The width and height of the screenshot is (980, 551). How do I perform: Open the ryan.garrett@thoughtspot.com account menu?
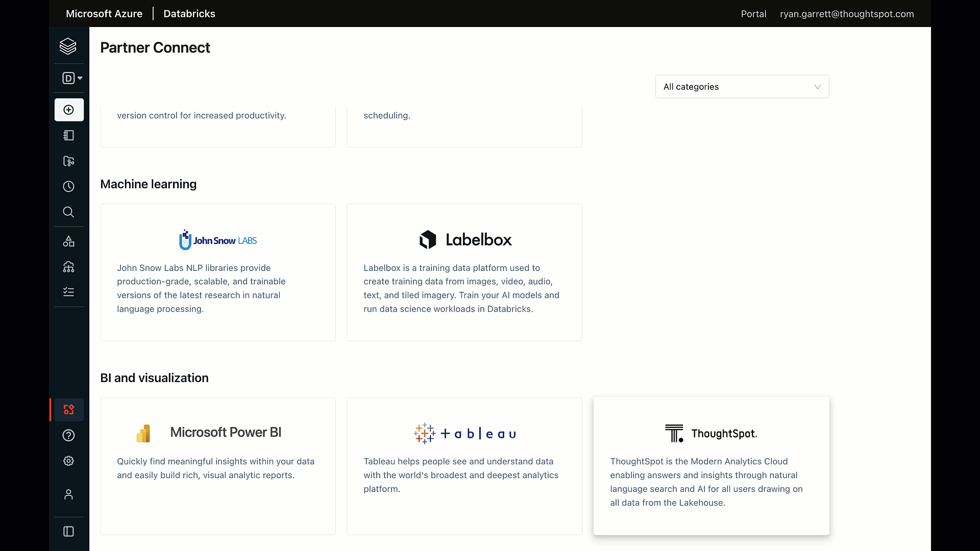point(846,14)
